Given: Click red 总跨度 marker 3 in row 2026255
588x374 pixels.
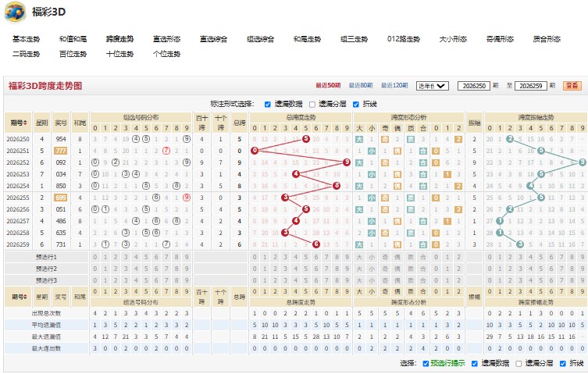Looking at the screenshot, I should point(286,198).
